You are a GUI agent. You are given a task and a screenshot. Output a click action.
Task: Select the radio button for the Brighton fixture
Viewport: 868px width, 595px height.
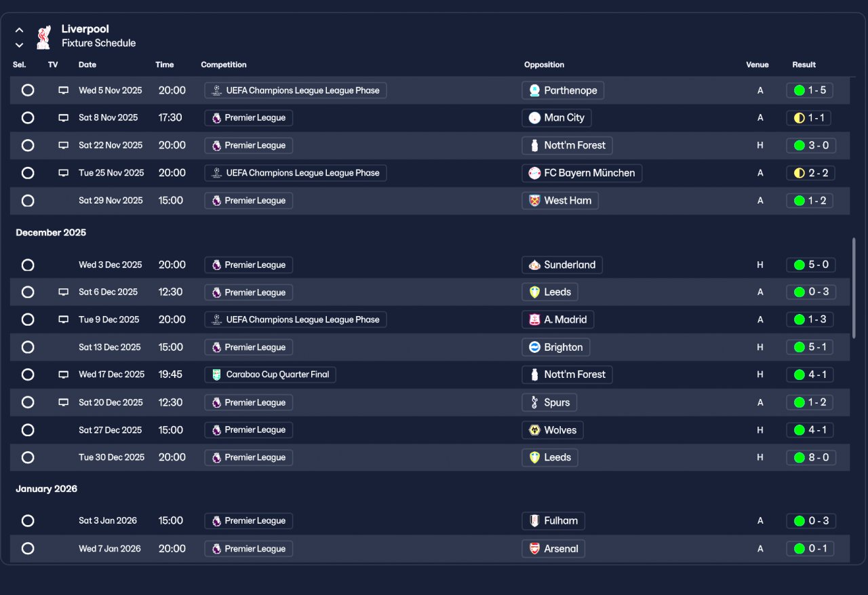[x=28, y=347]
